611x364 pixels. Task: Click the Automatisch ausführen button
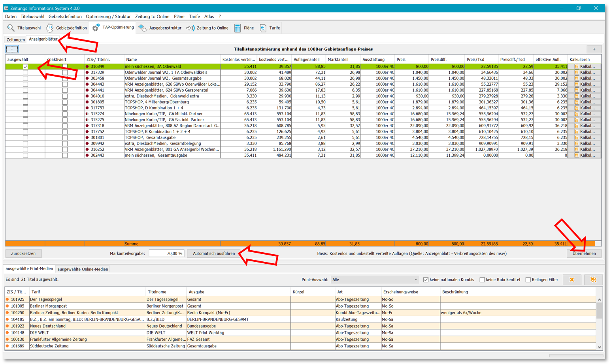click(x=214, y=253)
